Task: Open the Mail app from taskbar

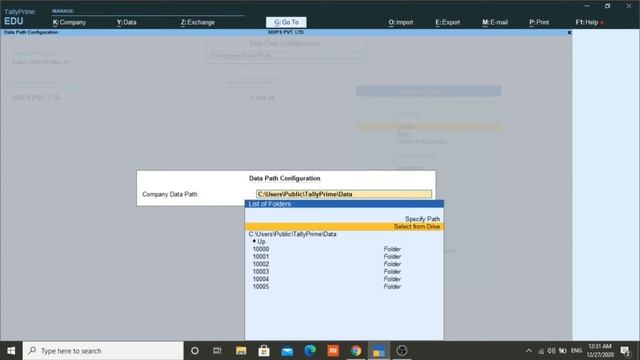Action: pos(287,351)
